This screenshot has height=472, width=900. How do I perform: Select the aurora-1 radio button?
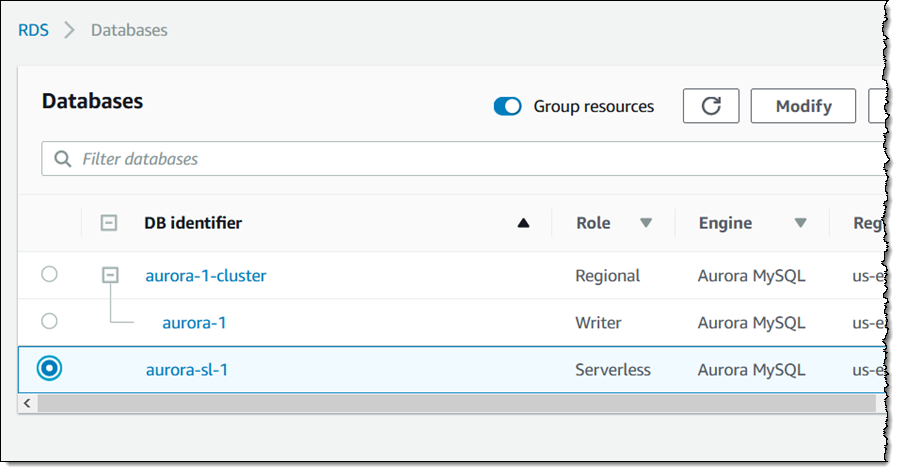[49, 321]
